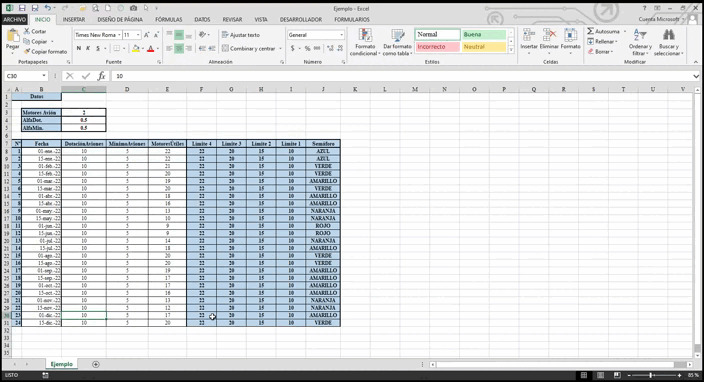704x382 pixels.
Task: Open the Name Box C30 dropdown arrow
Action: click(44, 76)
